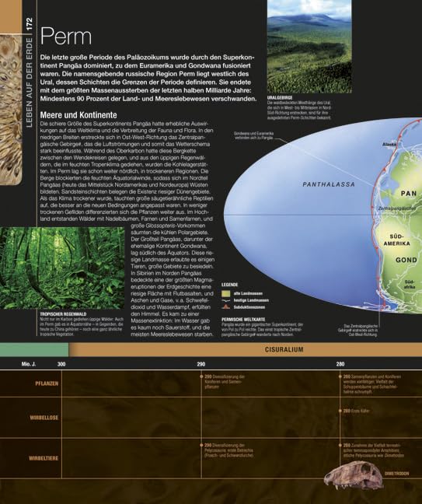Select the WIRBELLOSE row label
The image size is (422, 504).
44,418
